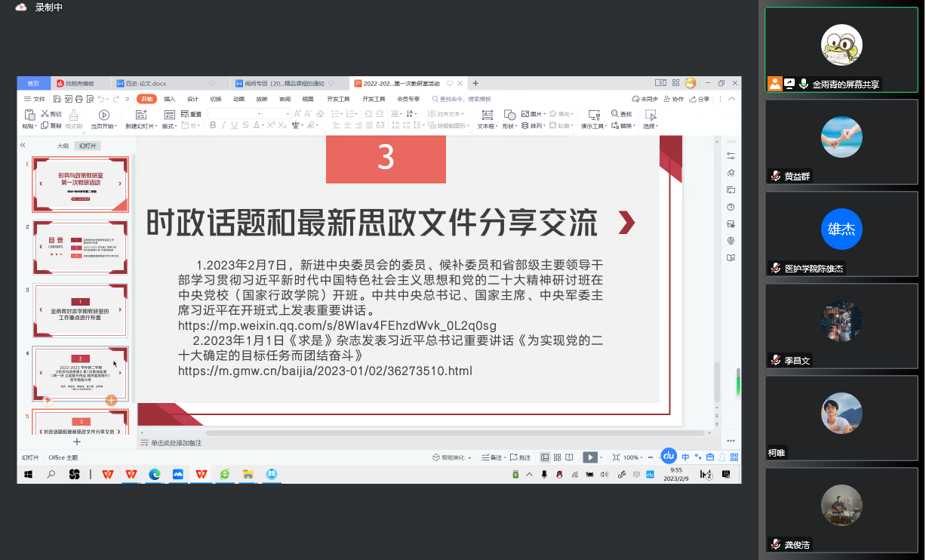Click the save icon in quick toolbar
926x560 pixels.
coord(59,99)
